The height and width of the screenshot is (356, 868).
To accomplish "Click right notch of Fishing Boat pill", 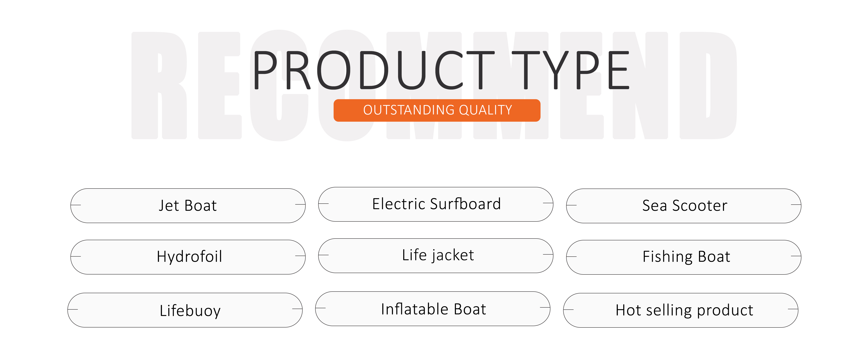I will coord(796,256).
